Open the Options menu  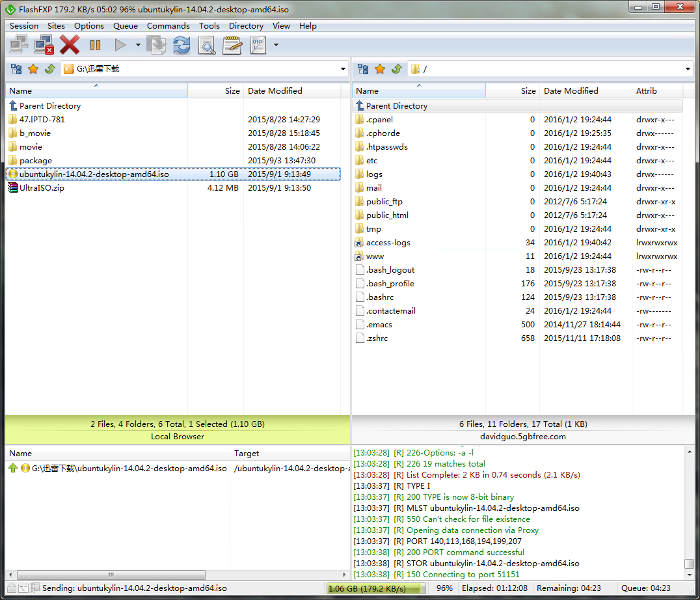pyautogui.click(x=89, y=26)
